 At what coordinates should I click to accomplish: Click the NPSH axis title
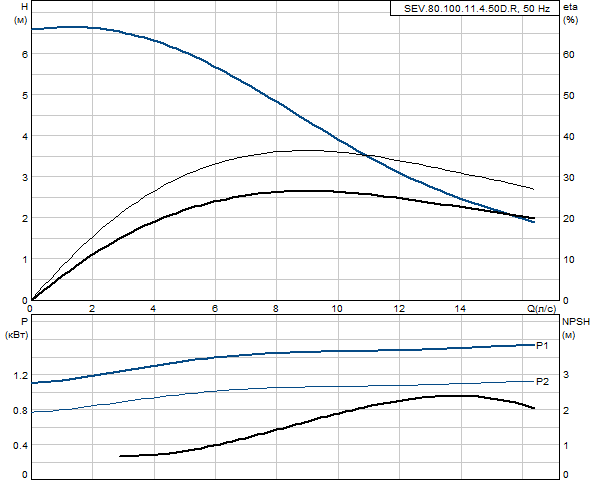576,321
